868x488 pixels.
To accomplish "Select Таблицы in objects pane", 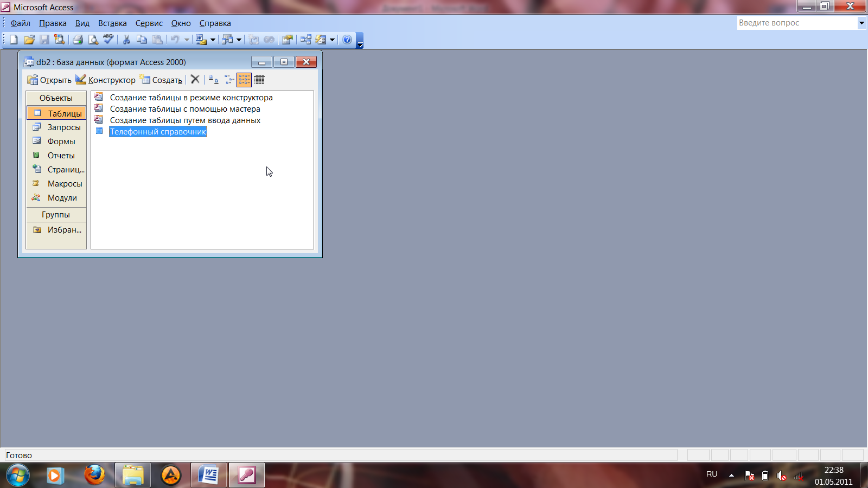I will 56,113.
